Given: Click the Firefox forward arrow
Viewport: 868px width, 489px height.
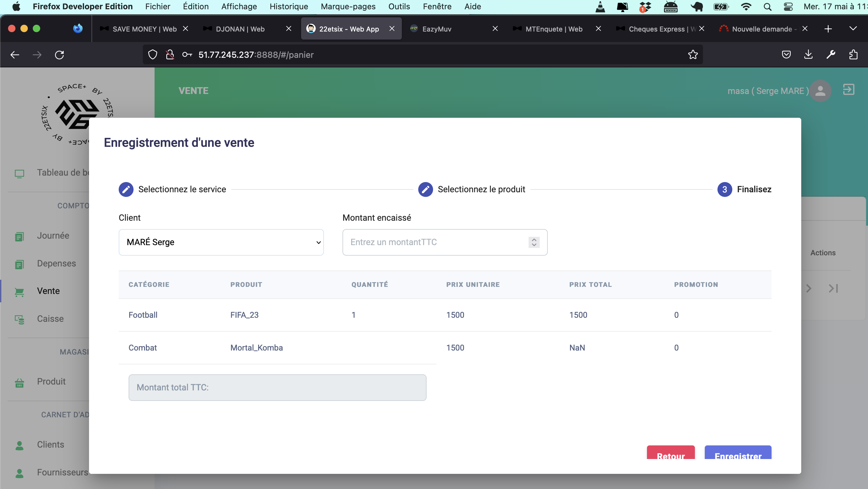Looking at the screenshot, I should tap(37, 55).
